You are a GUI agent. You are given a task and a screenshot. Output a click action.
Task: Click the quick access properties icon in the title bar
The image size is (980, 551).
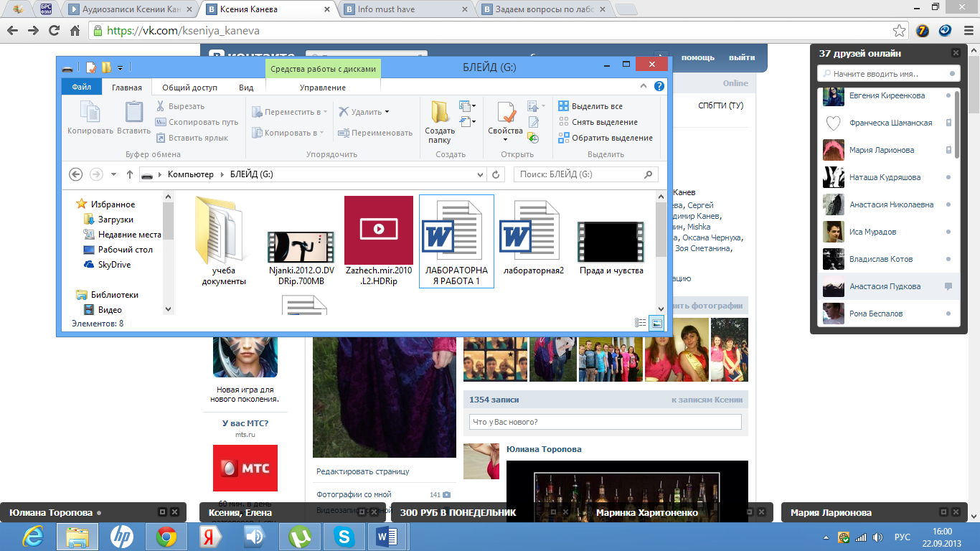91,67
